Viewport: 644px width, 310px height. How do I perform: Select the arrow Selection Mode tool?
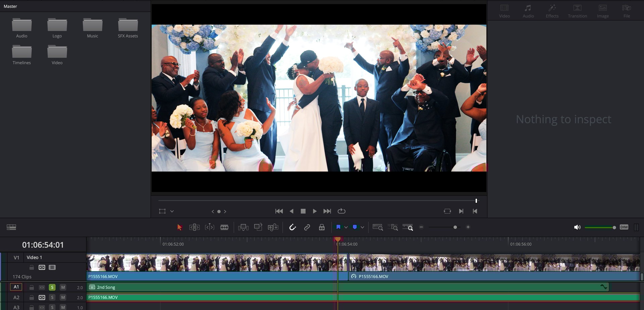(179, 227)
